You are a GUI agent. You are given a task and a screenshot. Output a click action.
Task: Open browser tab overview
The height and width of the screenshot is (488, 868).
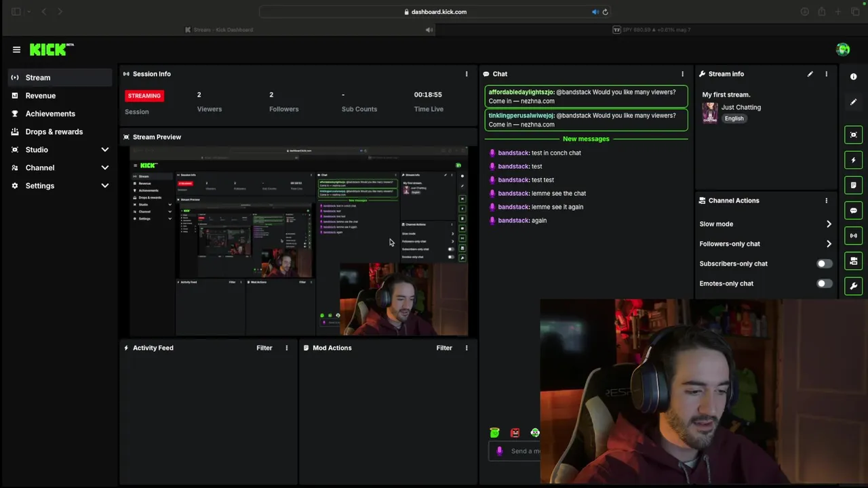click(855, 12)
